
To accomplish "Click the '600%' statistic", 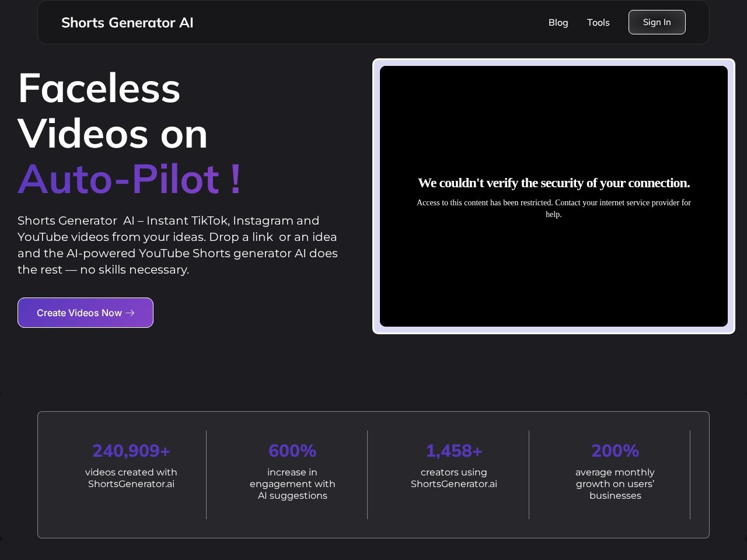I will [292, 450].
